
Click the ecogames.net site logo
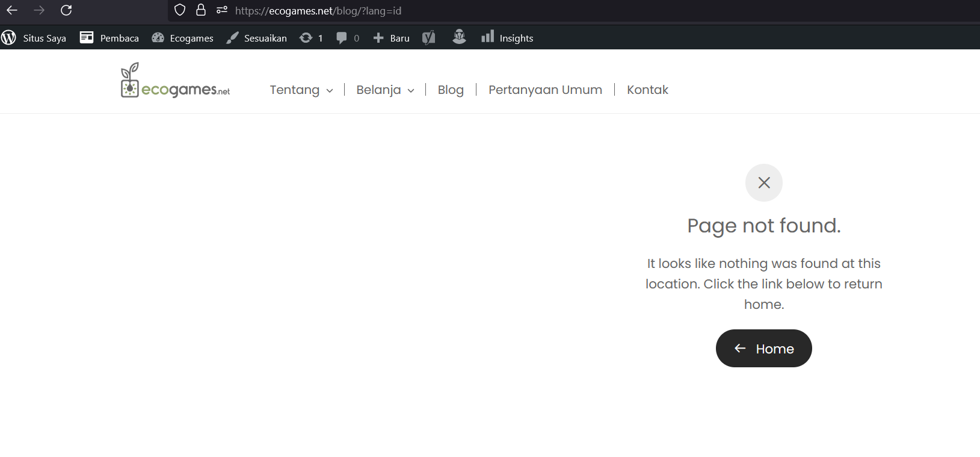pos(175,80)
